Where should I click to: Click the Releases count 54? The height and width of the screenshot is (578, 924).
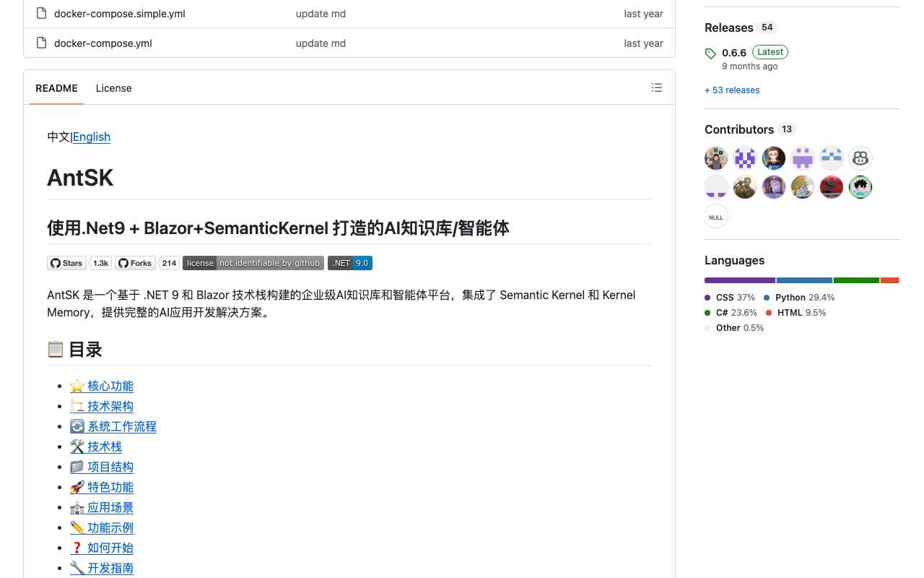pos(767,27)
